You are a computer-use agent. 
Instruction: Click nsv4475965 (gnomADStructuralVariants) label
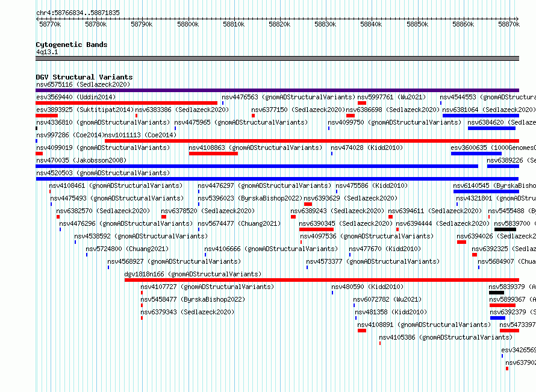[241, 122]
